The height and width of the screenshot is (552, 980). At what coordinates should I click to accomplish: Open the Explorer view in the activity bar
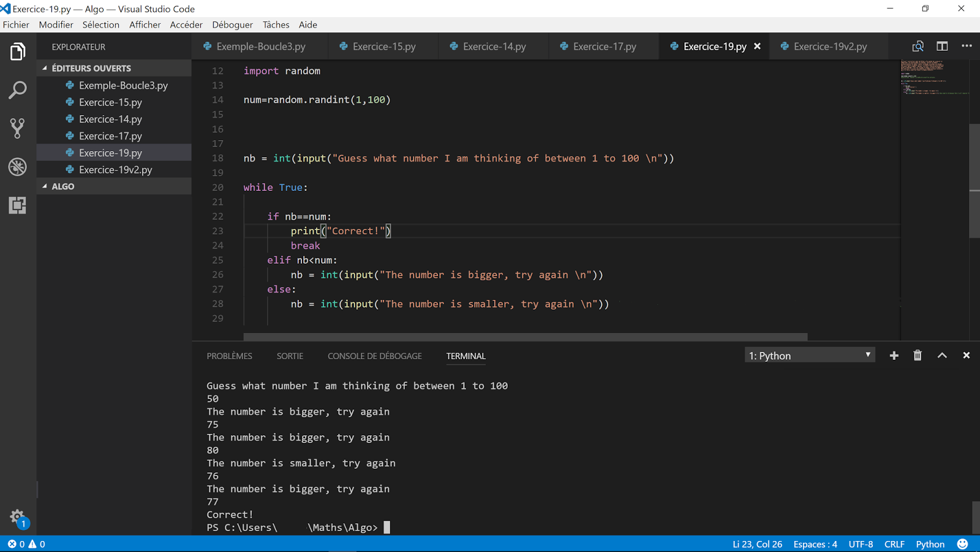[x=17, y=51]
